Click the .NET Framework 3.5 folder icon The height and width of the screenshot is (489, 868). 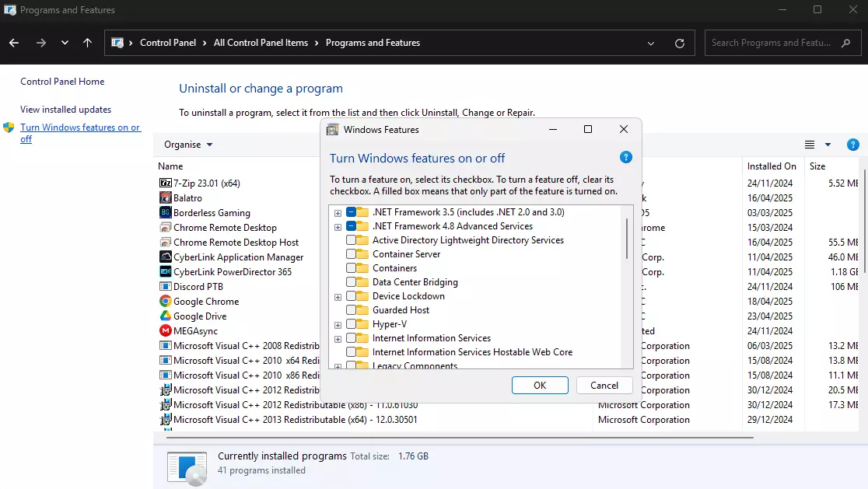[x=362, y=212]
